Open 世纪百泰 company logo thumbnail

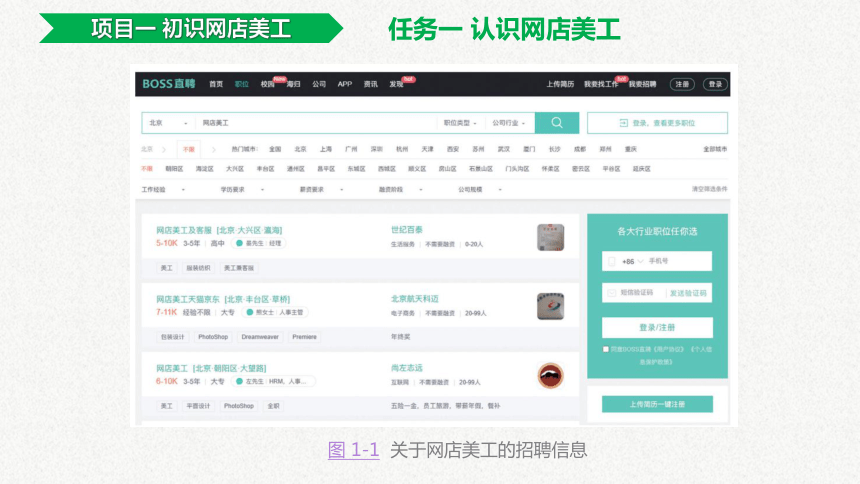point(550,237)
